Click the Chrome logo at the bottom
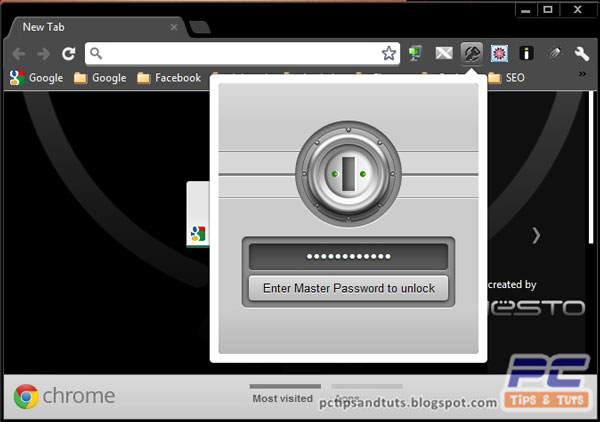This screenshot has height=422, width=600. click(x=64, y=396)
